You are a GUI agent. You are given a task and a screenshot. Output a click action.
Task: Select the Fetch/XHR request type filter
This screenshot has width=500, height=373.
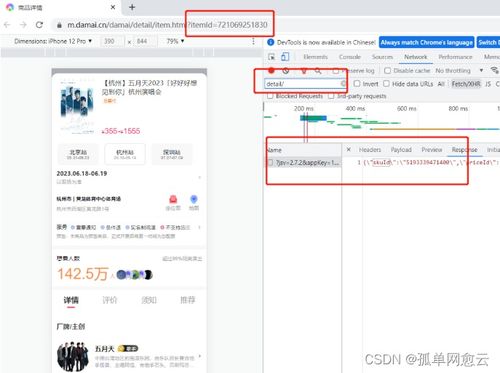(x=466, y=84)
